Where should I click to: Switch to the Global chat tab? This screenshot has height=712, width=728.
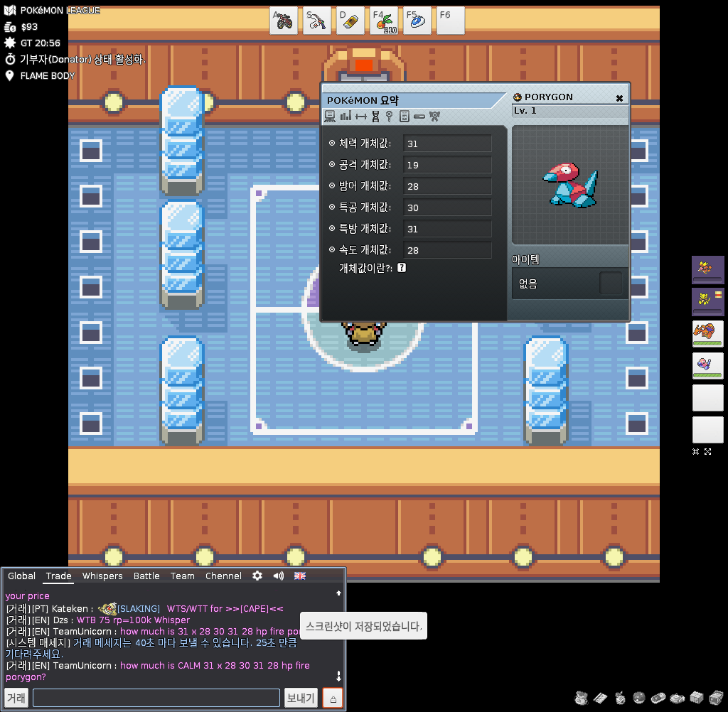[x=22, y=576]
